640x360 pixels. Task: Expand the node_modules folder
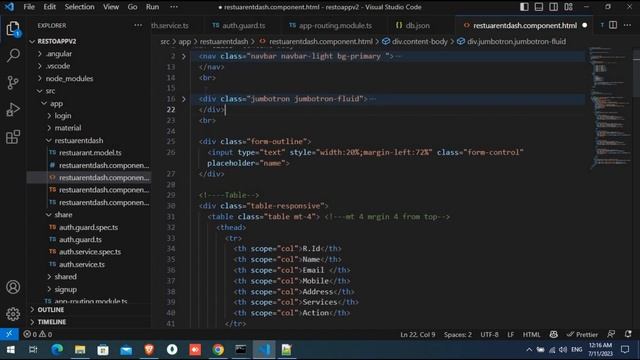69,78
